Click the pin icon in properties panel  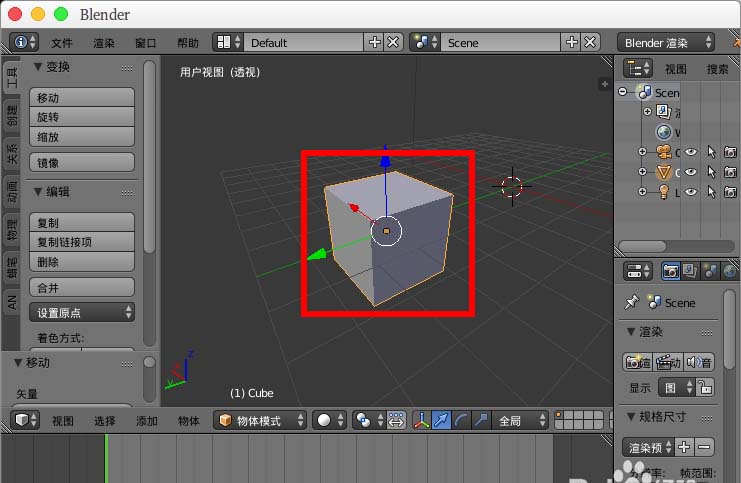(x=631, y=302)
